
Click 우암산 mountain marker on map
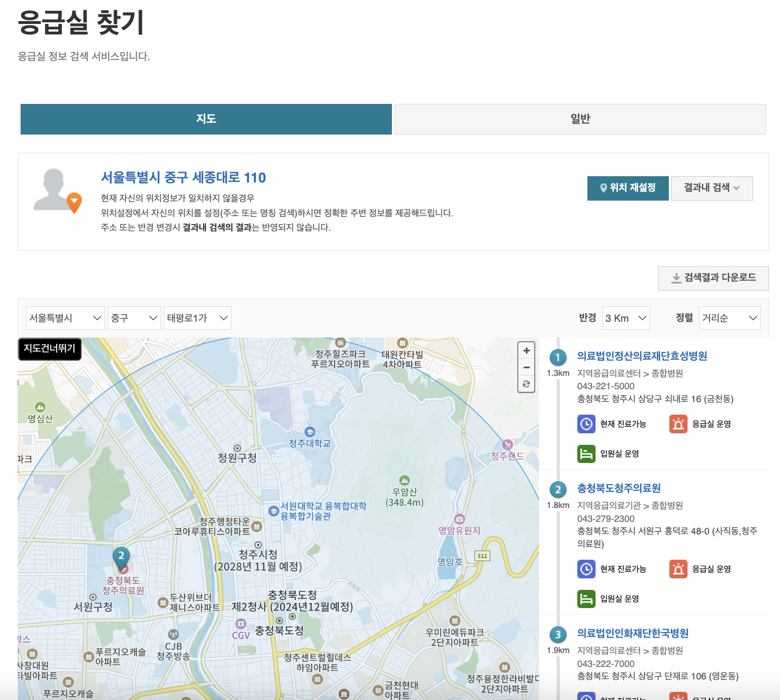pos(404,480)
